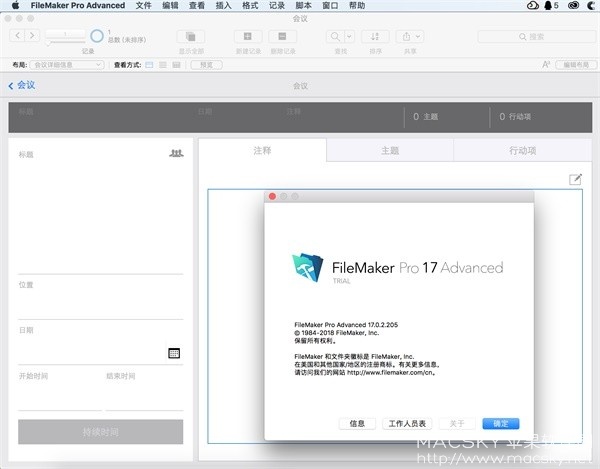Click the 0 行动项 counter in header
This screenshot has width=600, height=469.
(x=515, y=117)
